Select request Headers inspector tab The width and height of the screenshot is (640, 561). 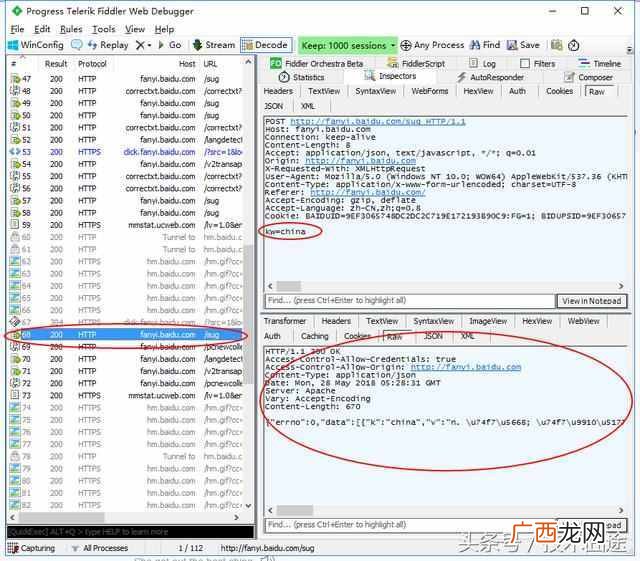tap(278, 91)
